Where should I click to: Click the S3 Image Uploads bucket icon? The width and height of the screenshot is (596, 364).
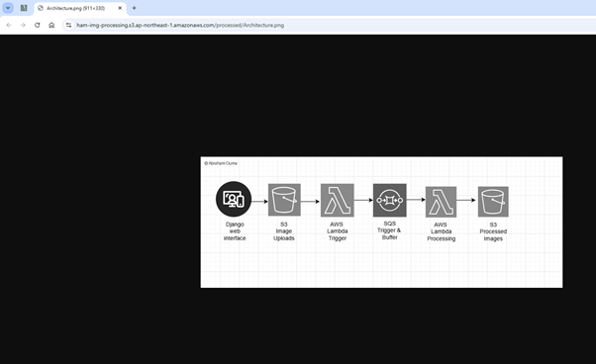tap(284, 200)
